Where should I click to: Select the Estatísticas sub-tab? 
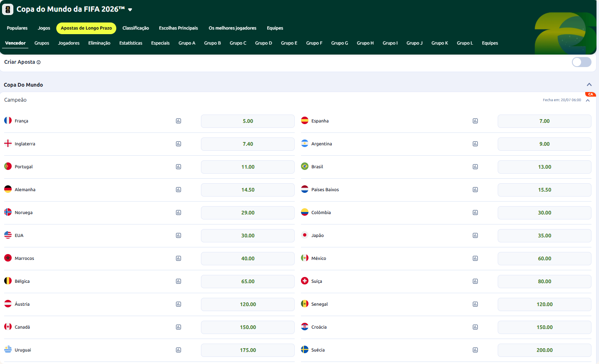pyautogui.click(x=131, y=43)
